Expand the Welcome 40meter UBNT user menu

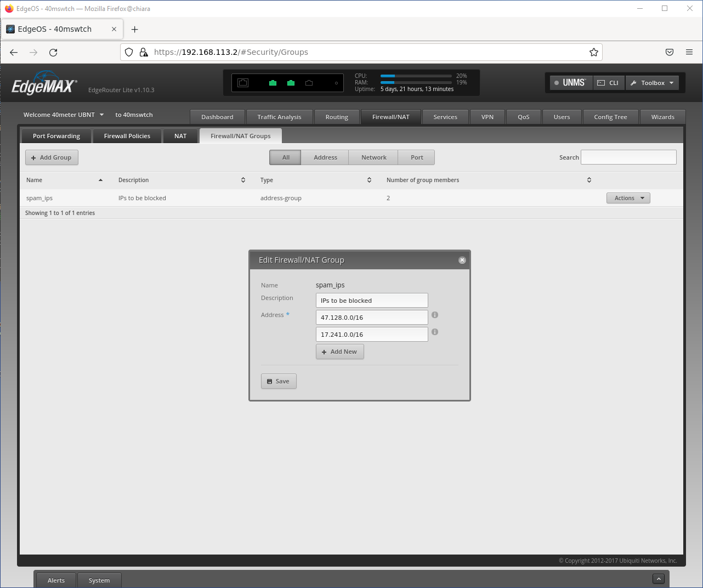(63, 115)
